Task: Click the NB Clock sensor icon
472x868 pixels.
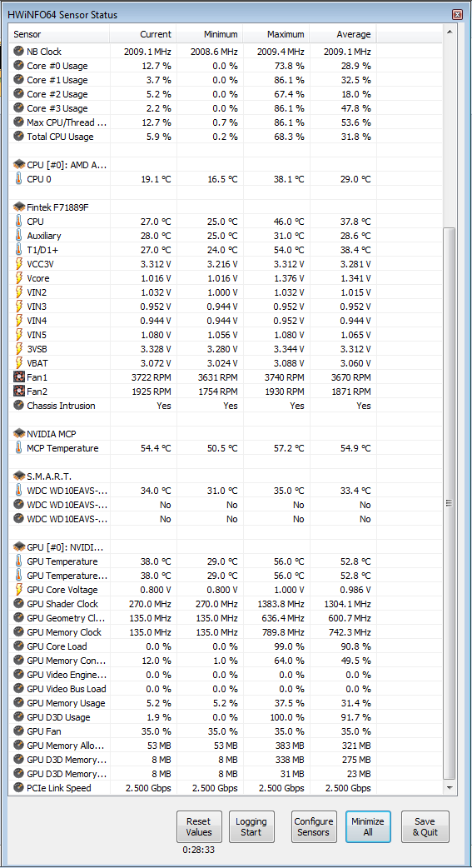Action: pyautogui.click(x=19, y=52)
